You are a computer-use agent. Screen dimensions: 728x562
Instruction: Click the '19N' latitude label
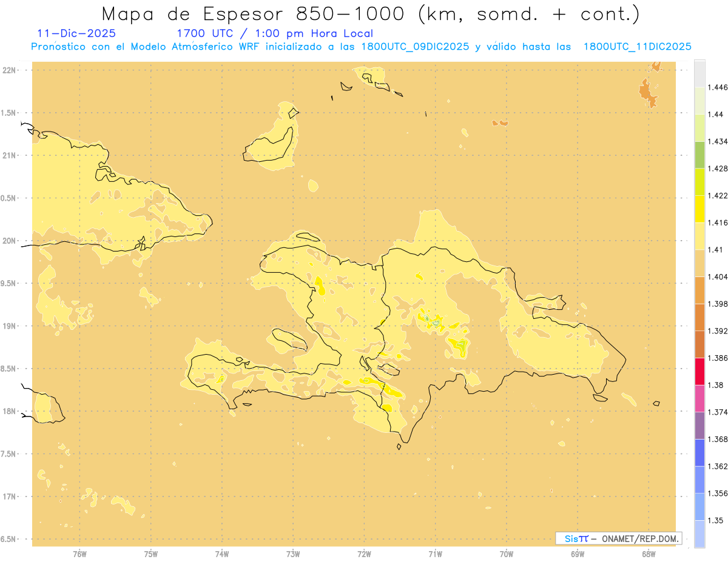pos(9,326)
